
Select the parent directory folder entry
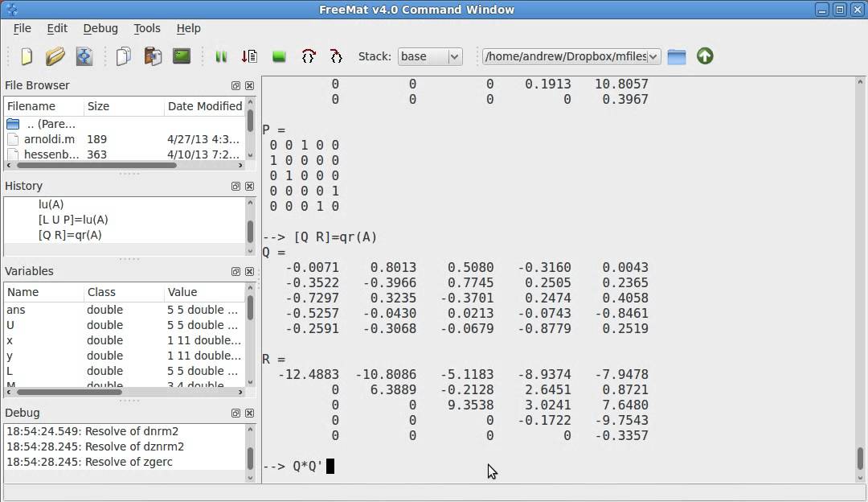[125, 124]
